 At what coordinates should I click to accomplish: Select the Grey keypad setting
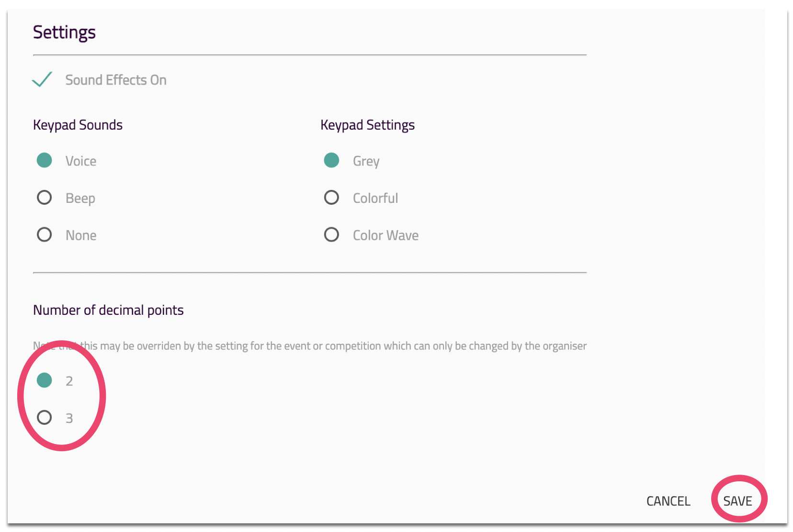(331, 160)
